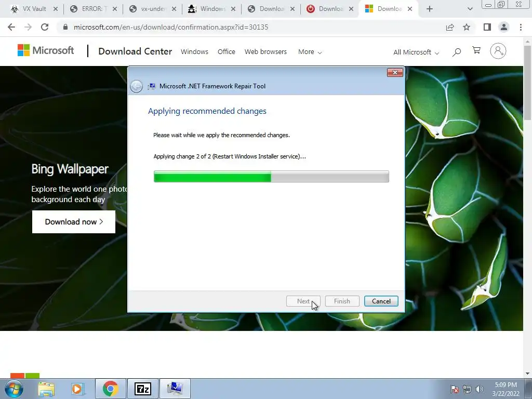Click the Microsoft logo
532x399 pixels.
[x=46, y=50]
